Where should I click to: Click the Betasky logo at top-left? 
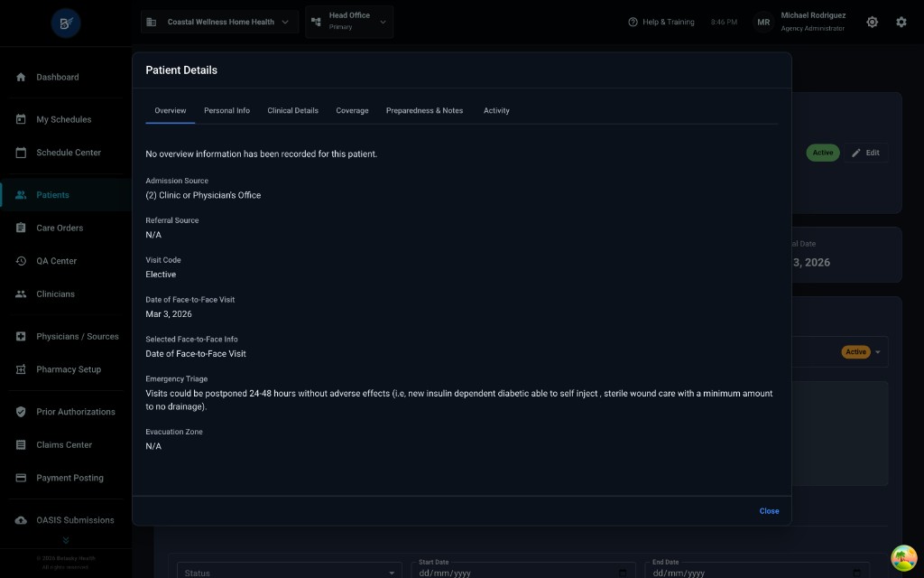click(x=65, y=23)
